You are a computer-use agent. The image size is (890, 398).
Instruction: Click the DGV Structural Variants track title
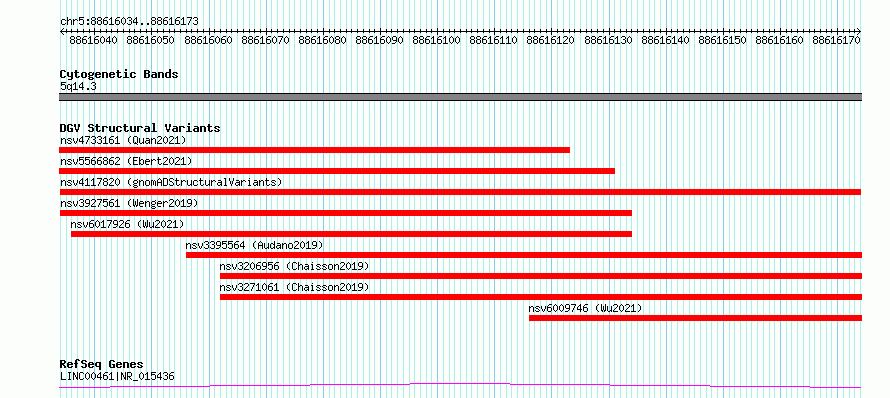pyautogui.click(x=140, y=128)
